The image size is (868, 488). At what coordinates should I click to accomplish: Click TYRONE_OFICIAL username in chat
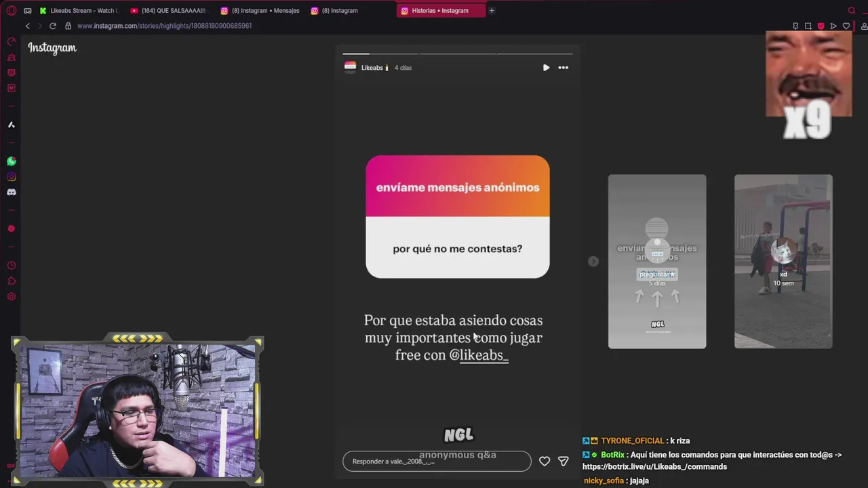(x=632, y=441)
